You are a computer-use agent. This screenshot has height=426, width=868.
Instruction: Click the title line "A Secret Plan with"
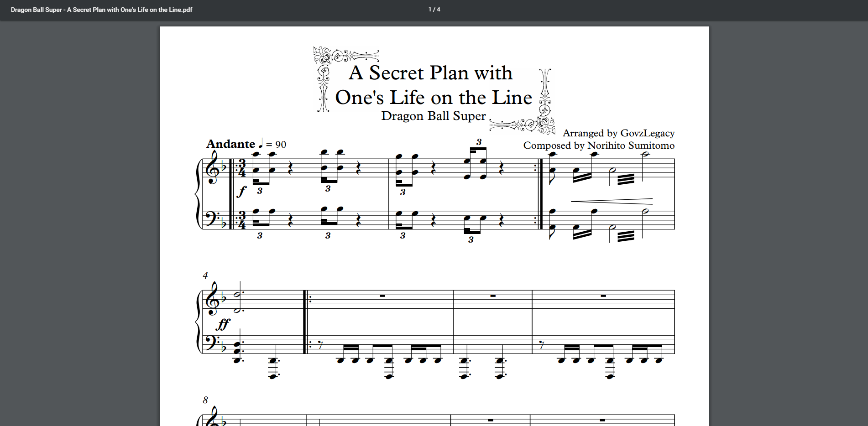[430, 73]
